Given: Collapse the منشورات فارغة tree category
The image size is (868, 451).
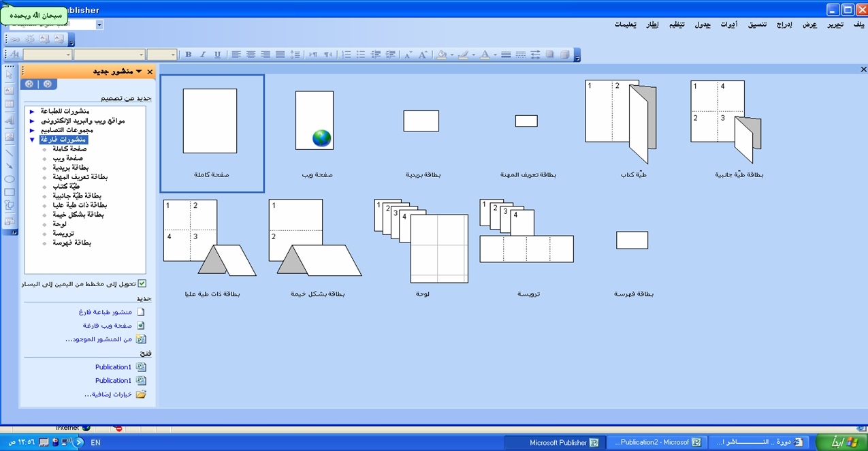Looking at the screenshot, I should pos(32,140).
